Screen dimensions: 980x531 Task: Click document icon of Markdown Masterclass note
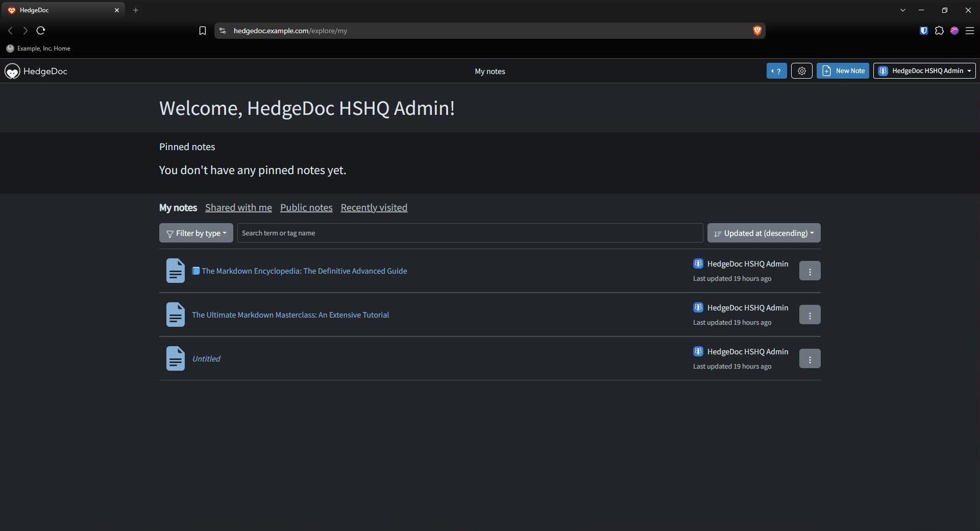point(175,315)
